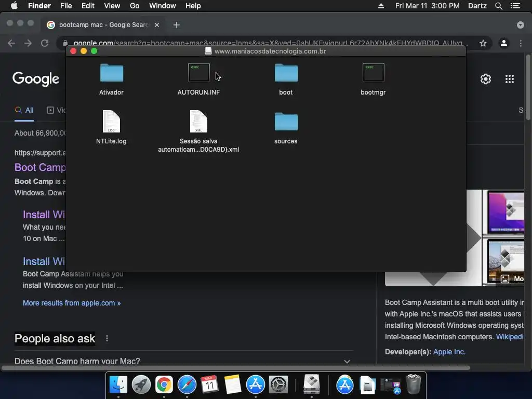Select the All search results tab
The width and height of the screenshot is (532, 399).
(24, 110)
